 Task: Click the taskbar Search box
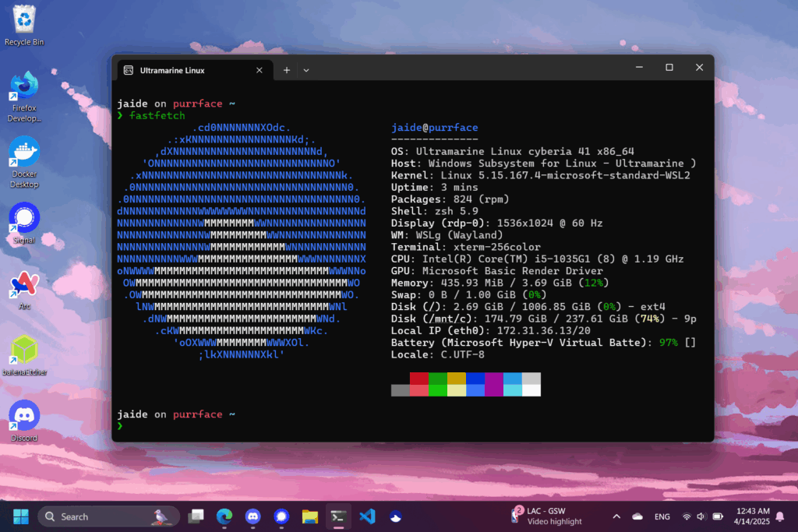(x=109, y=516)
